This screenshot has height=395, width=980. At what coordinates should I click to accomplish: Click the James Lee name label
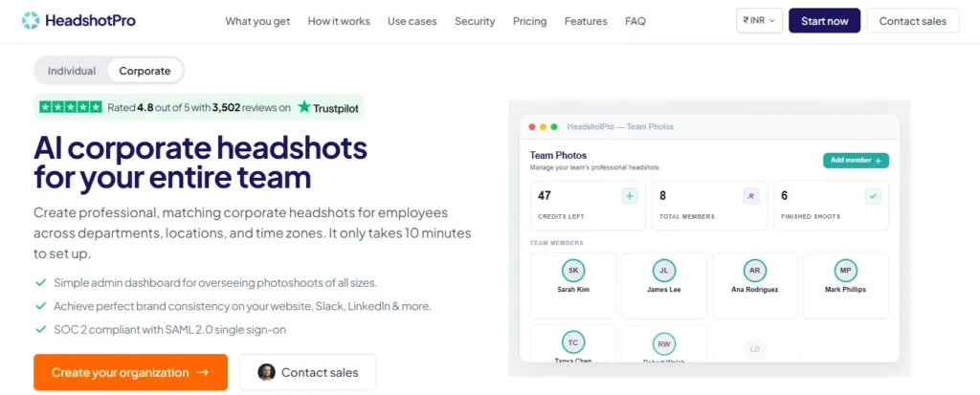pyautogui.click(x=664, y=290)
